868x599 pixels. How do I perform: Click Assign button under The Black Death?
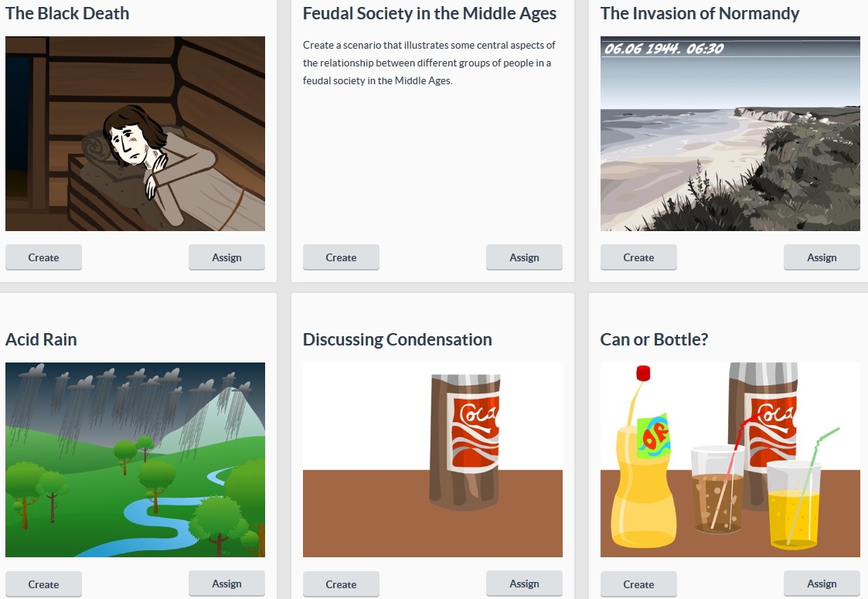tap(226, 257)
